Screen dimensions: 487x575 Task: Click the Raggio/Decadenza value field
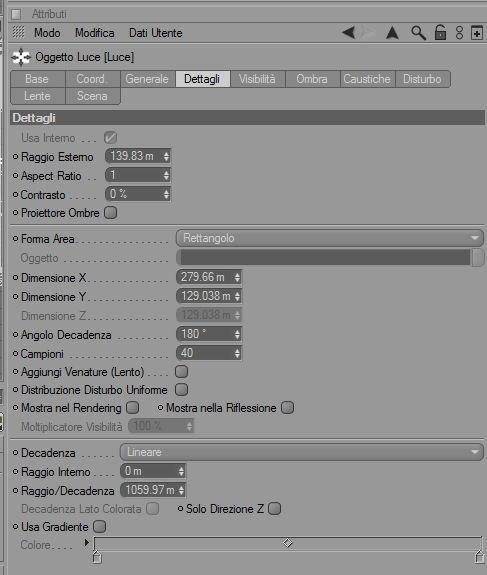[x=153, y=490]
